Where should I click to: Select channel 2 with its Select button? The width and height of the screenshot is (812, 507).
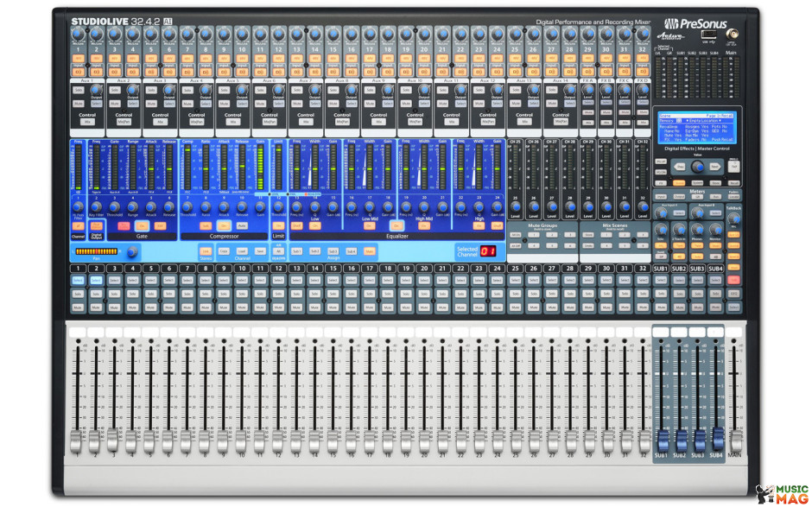(x=97, y=280)
